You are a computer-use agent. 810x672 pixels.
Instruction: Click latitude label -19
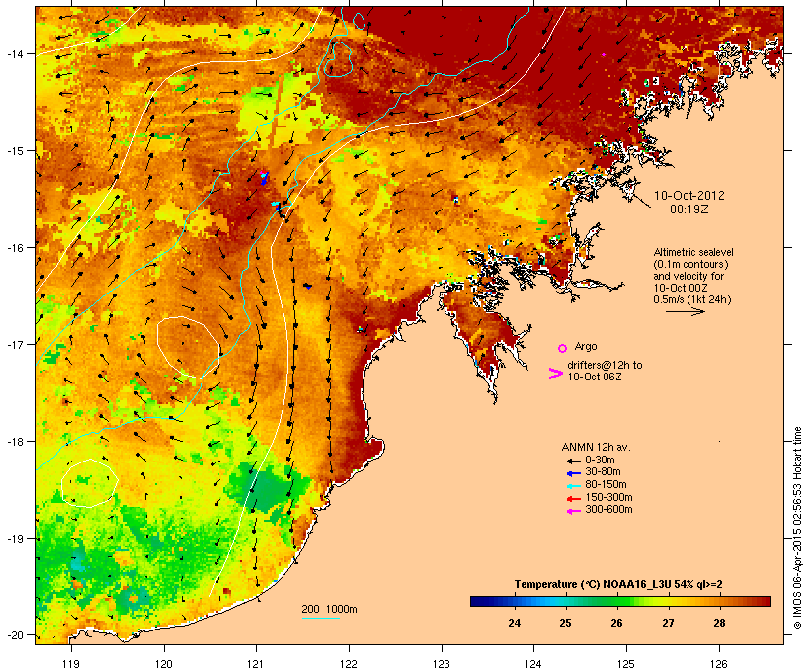[14, 539]
